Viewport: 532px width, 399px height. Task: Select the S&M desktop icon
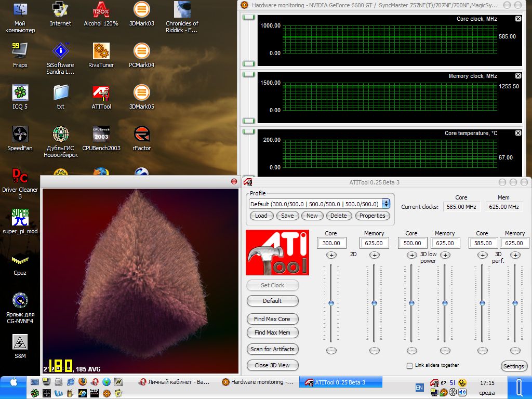pos(20,347)
